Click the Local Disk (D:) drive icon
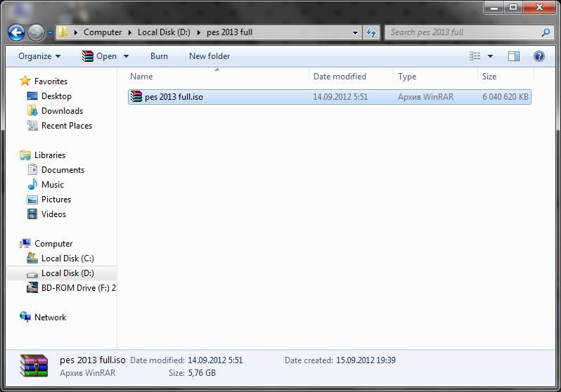The width and height of the screenshot is (561, 392). pyautogui.click(x=32, y=274)
